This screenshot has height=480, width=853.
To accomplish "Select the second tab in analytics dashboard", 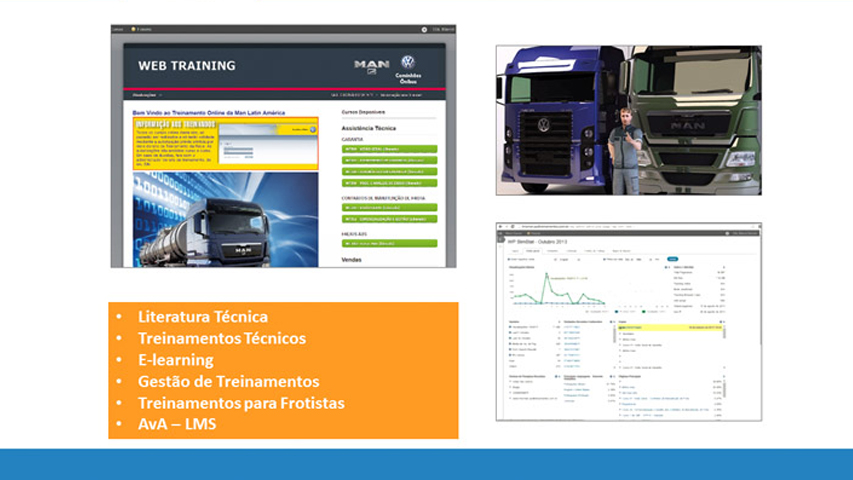I will (533, 250).
